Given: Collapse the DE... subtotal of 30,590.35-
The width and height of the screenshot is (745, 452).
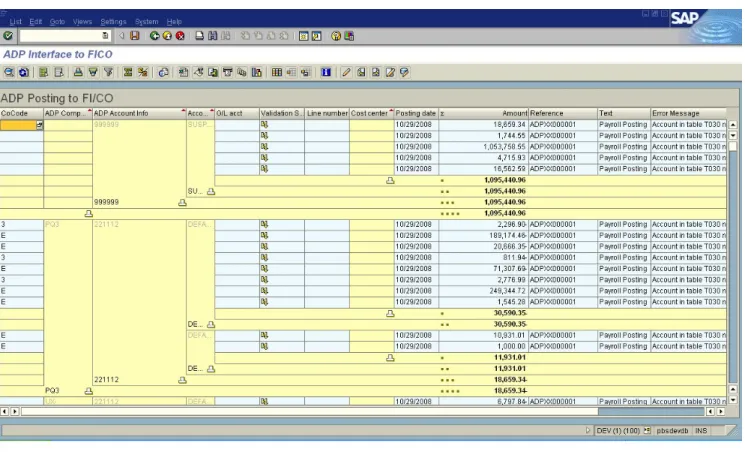Looking at the screenshot, I should click(211, 324).
